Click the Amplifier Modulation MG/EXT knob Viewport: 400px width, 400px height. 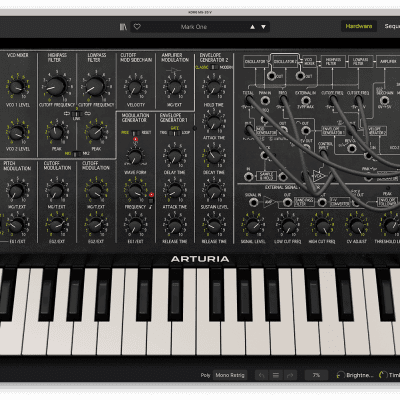[x=174, y=87]
